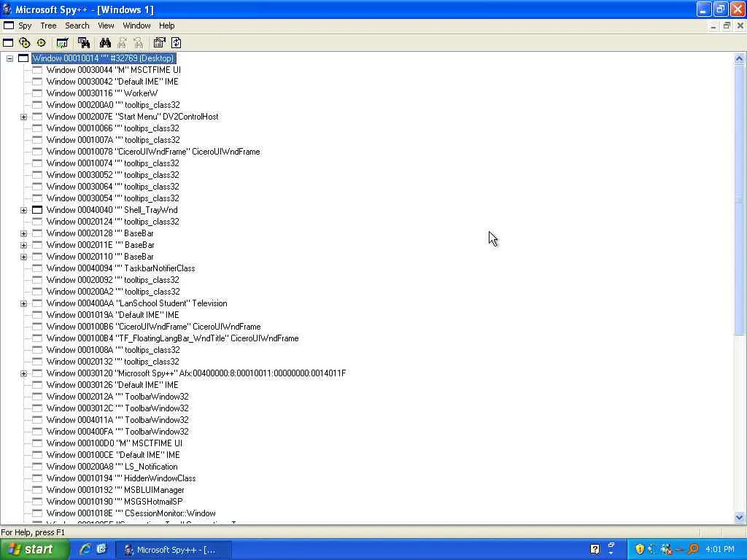747x560 pixels.
Task: Click the Microsoft Spy++ taskbar button
Action: [174, 550]
